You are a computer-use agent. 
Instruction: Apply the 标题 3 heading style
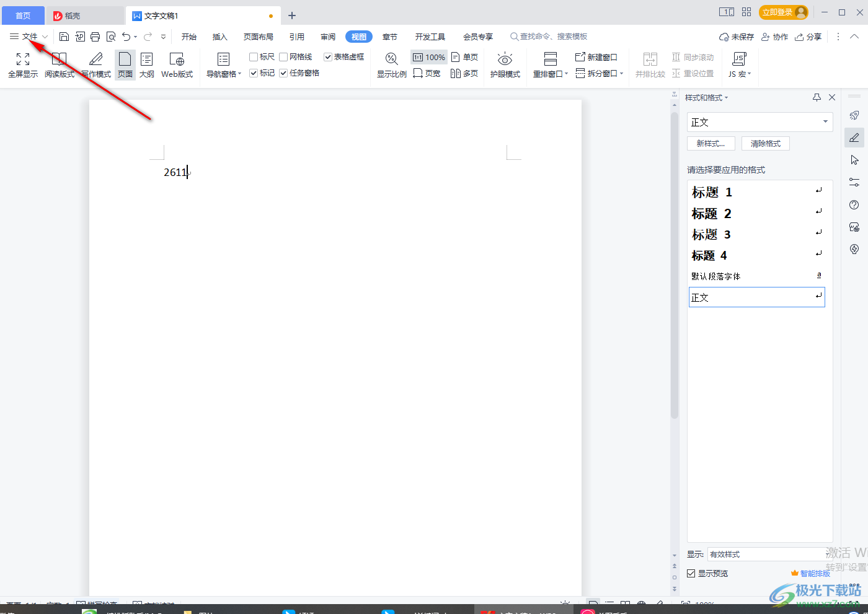tap(757, 234)
